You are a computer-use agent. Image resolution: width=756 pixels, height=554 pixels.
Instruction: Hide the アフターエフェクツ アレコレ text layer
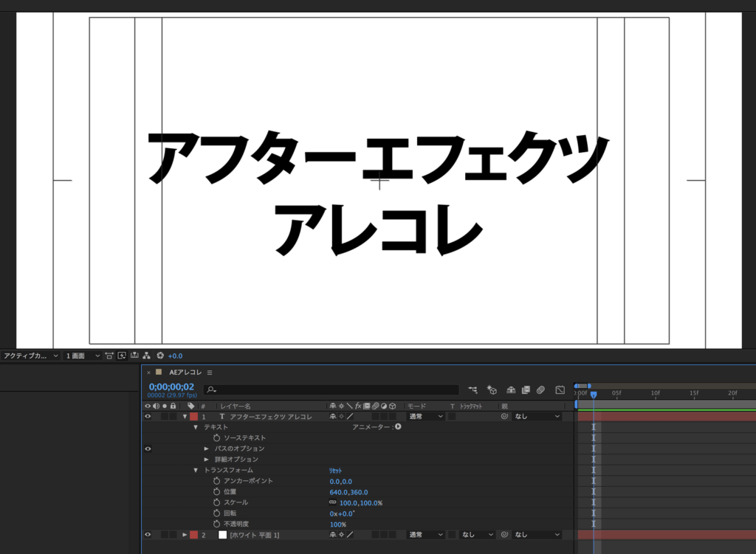148,416
